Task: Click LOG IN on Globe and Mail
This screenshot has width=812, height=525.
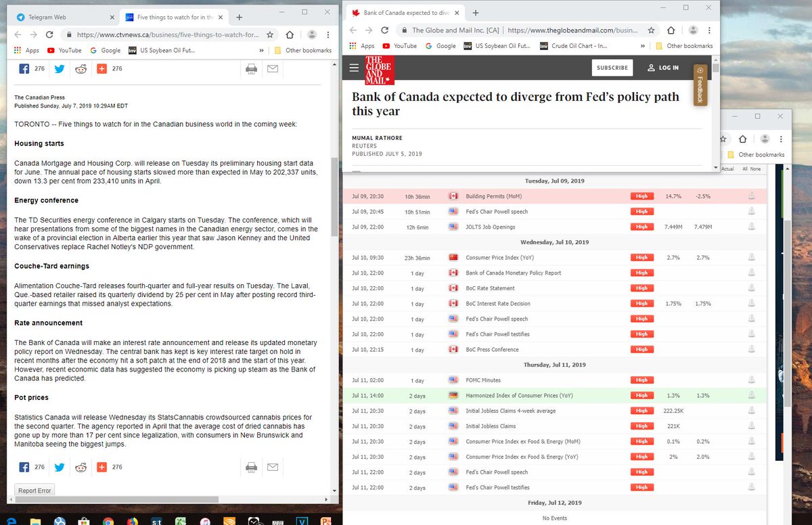Action: [x=662, y=68]
